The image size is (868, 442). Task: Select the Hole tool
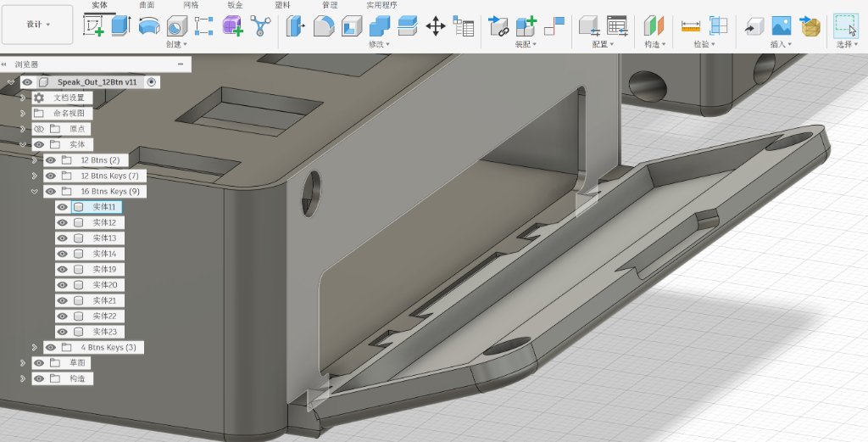tap(176, 25)
